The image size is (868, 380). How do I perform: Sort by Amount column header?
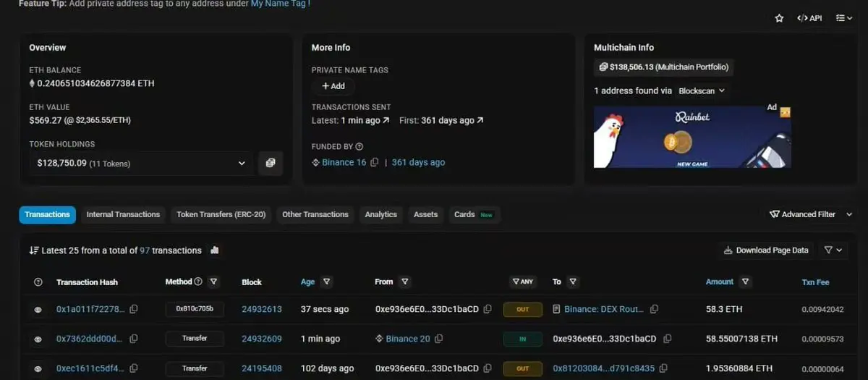click(720, 282)
